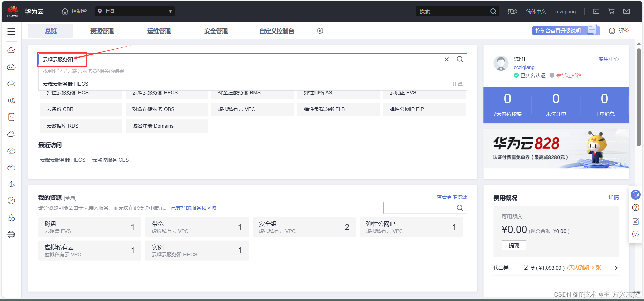Image resolution: width=644 pixels, height=301 pixels.
Task: Click the 提现 button
Action: [514, 245]
